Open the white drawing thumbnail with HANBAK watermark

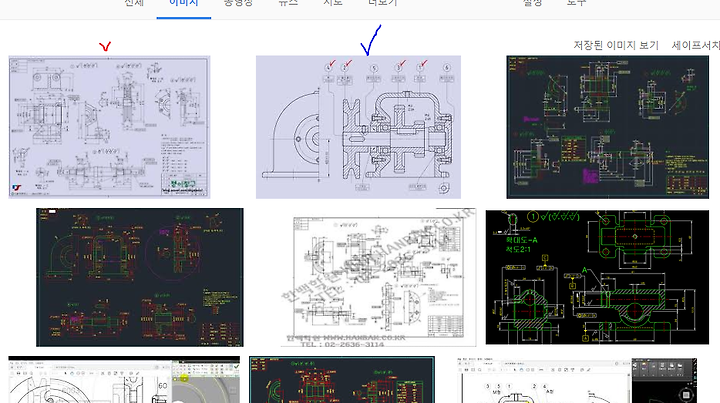[378, 277]
